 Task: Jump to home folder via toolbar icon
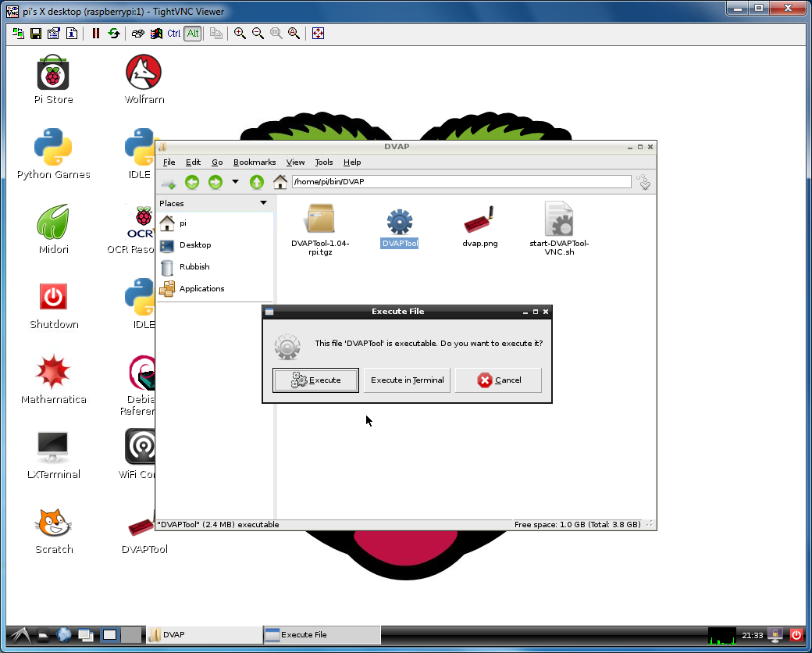tap(280, 182)
